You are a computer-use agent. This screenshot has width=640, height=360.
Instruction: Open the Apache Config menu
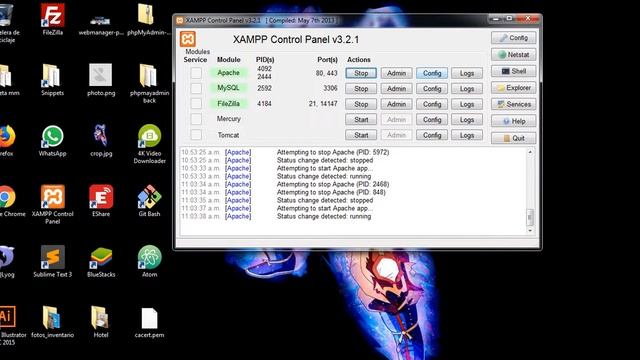point(432,73)
